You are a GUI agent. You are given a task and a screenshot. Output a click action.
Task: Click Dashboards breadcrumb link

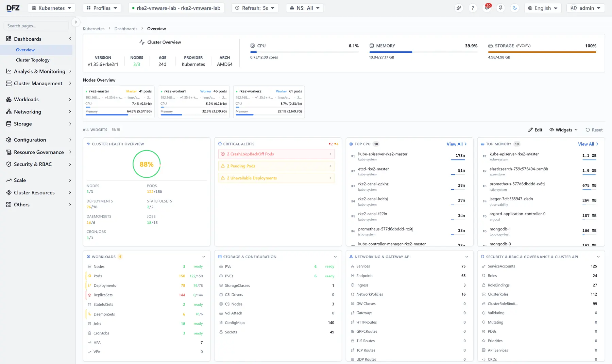[x=126, y=29]
